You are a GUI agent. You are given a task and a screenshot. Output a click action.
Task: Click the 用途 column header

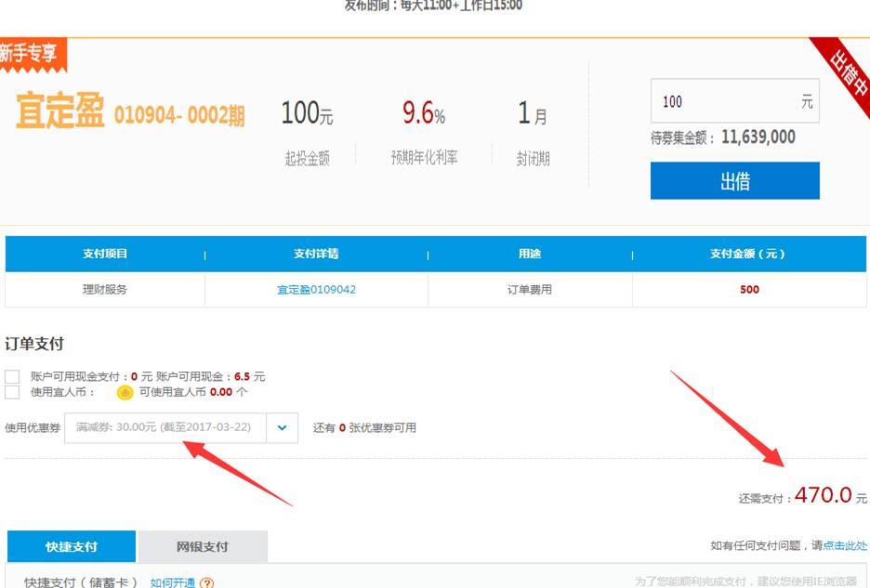pos(530,254)
